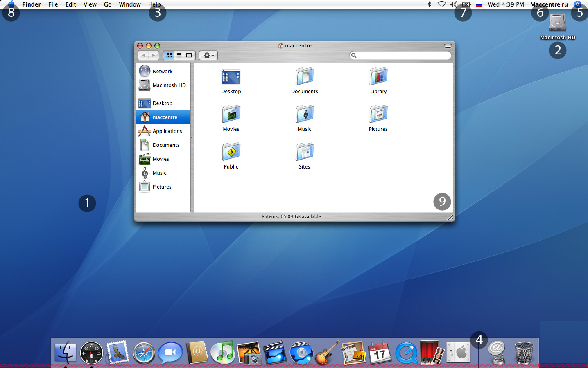Select Network in the sidebar
This screenshot has height=369, width=588.
(x=163, y=71)
